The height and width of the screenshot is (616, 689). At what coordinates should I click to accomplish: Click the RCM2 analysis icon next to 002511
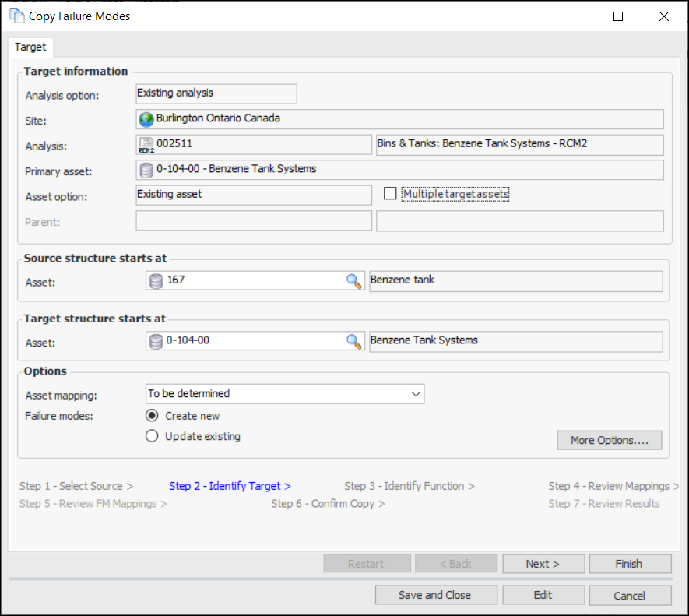point(146,145)
